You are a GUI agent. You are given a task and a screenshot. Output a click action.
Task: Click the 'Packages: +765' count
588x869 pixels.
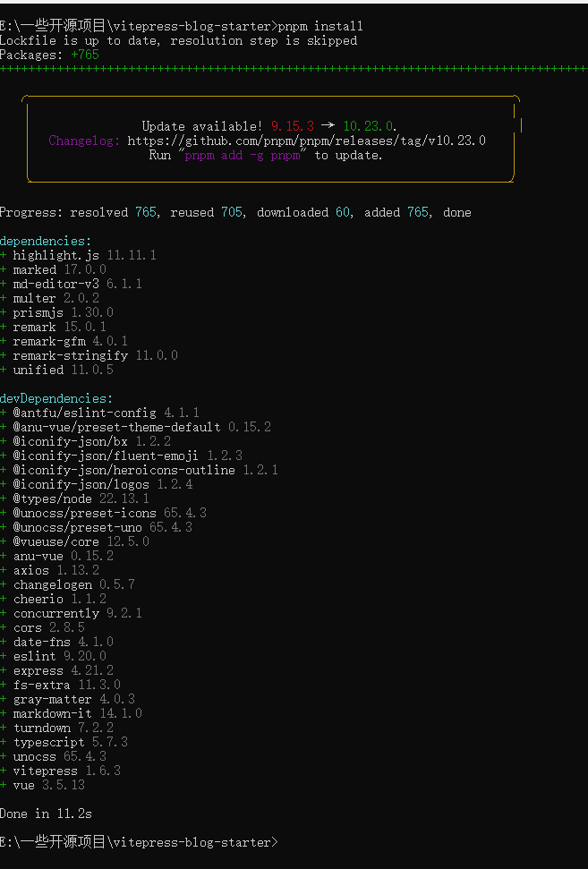49,55
